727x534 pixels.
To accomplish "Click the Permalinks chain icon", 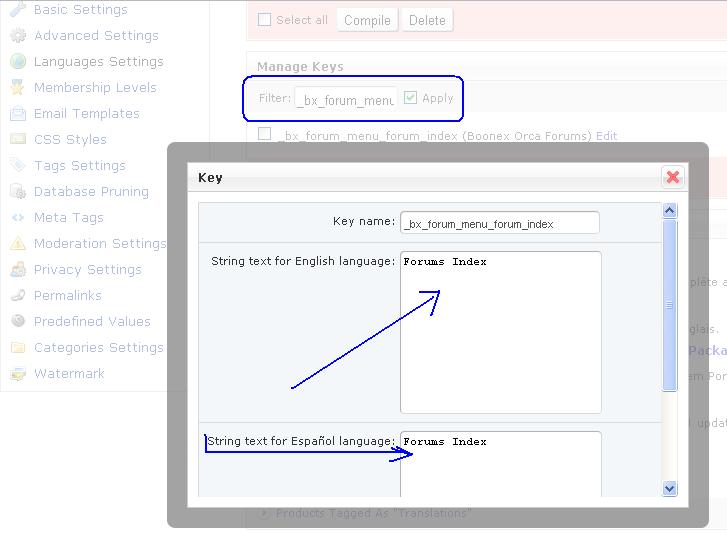I will tap(18, 295).
